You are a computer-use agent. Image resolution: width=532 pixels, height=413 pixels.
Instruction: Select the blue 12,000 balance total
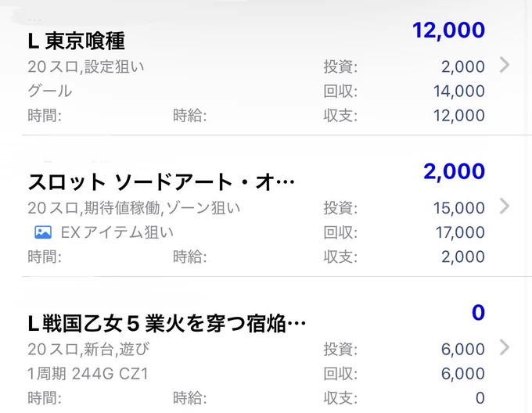(448, 31)
